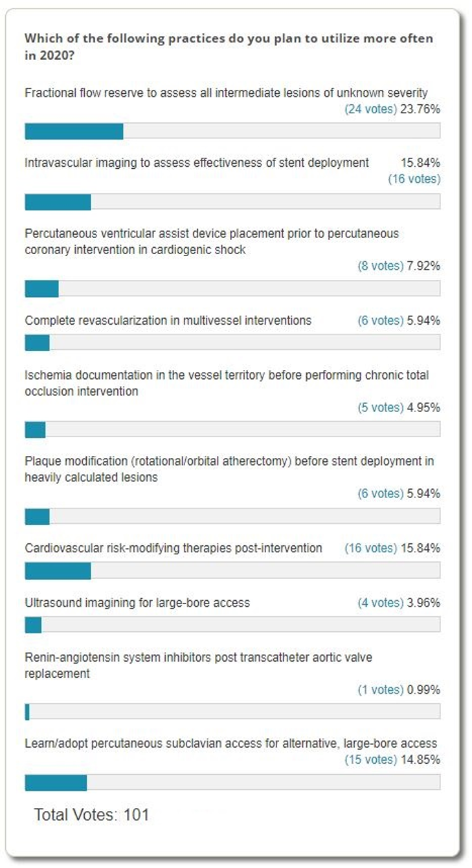Click the Renin-angiotensin system inhibitors option text
The height and width of the screenshot is (868, 472).
pos(198,665)
